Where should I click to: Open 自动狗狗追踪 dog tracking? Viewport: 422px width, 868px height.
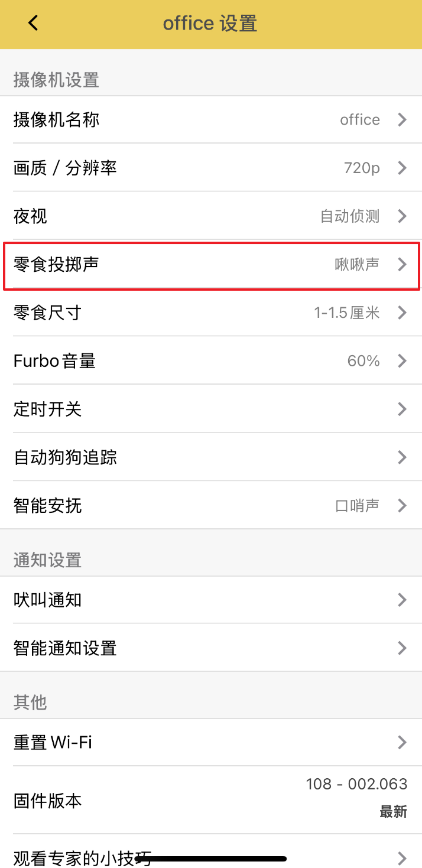[65, 457]
